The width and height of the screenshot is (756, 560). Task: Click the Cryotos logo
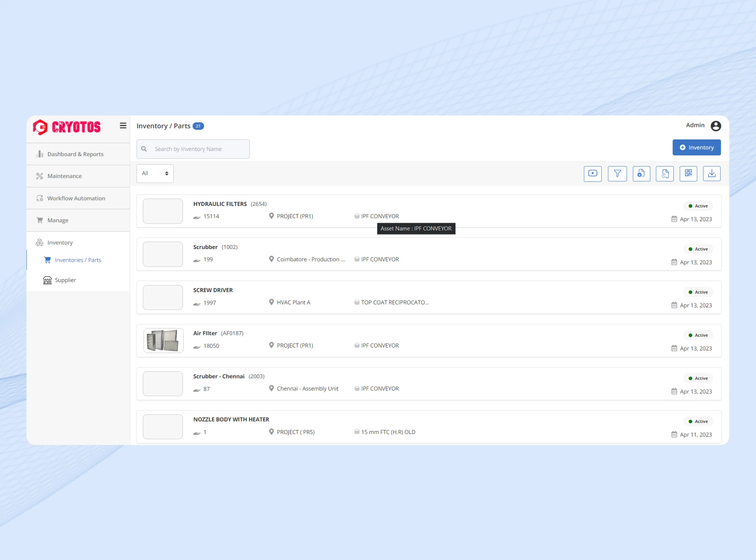pyautogui.click(x=67, y=127)
